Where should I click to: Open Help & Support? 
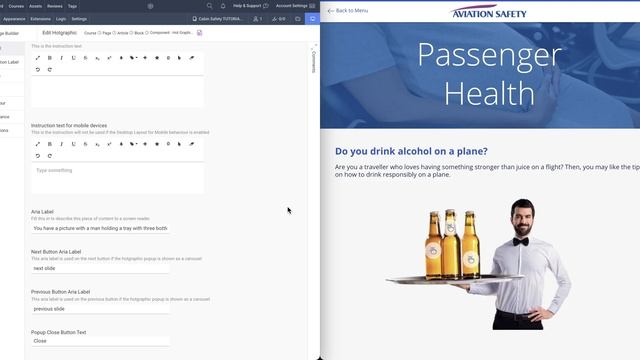point(251,6)
